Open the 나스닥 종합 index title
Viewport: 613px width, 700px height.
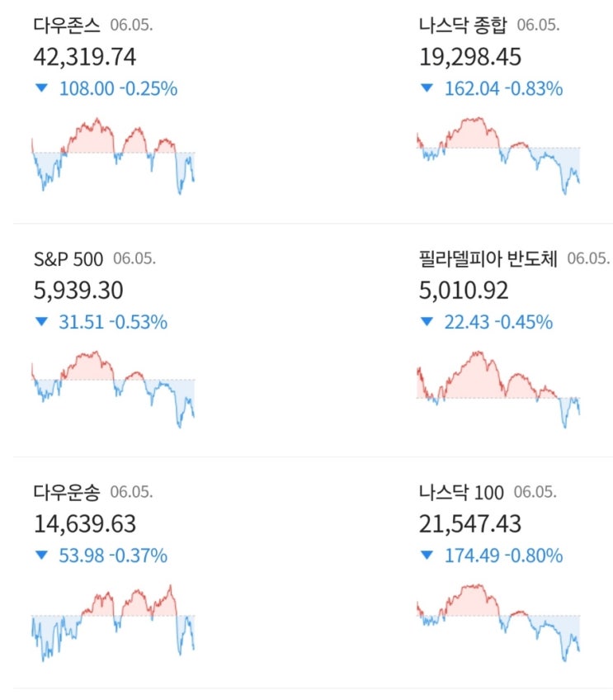[463, 26]
